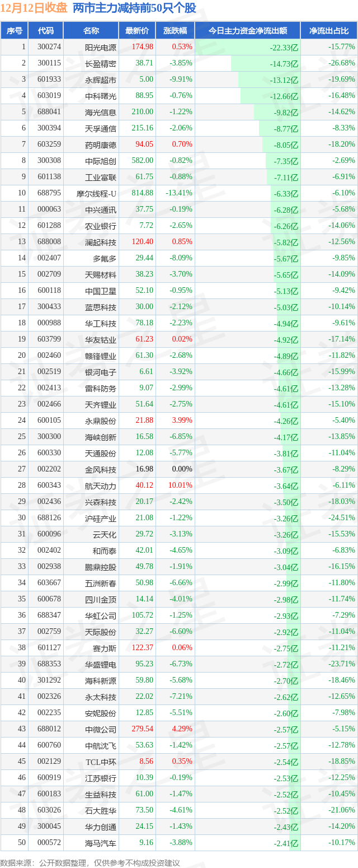Click the 名称 column header
The image size is (358, 868).
pyautogui.click(x=91, y=31)
